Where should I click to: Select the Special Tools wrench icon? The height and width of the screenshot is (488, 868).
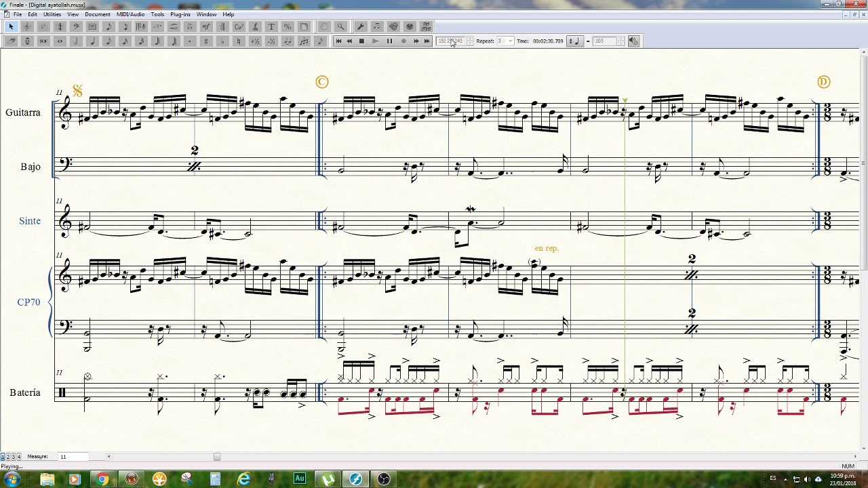point(361,26)
